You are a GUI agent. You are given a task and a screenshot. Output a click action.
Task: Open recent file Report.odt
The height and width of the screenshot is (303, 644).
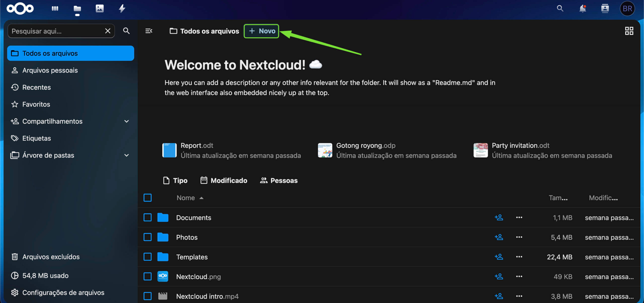pyautogui.click(x=231, y=150)
